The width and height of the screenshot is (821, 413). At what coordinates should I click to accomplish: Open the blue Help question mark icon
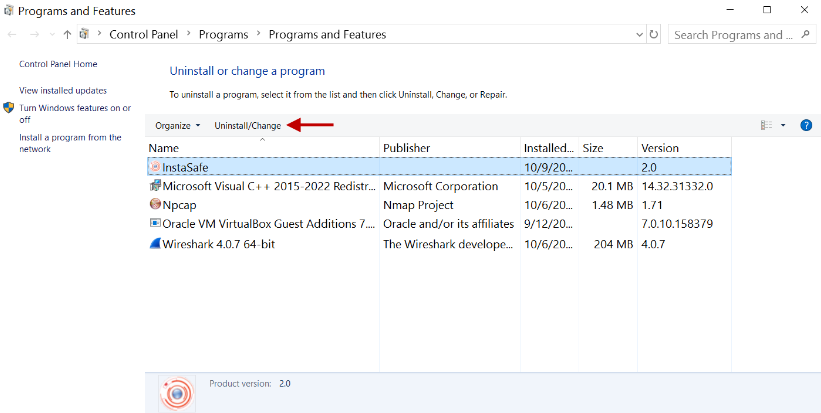(806, 125)
